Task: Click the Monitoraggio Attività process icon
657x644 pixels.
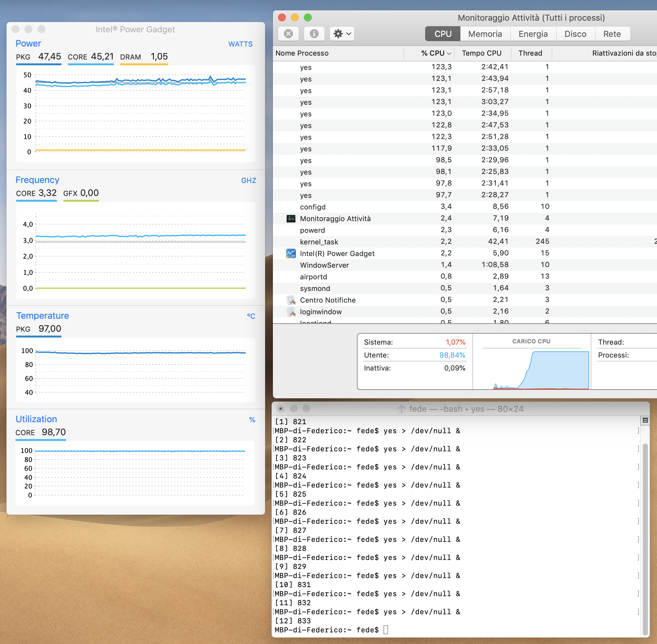Action: click(291, 219)
